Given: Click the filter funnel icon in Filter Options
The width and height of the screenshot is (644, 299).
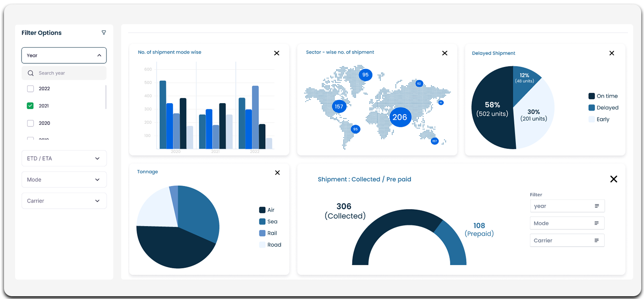Looking at the screenshot, I should [104, 33].
